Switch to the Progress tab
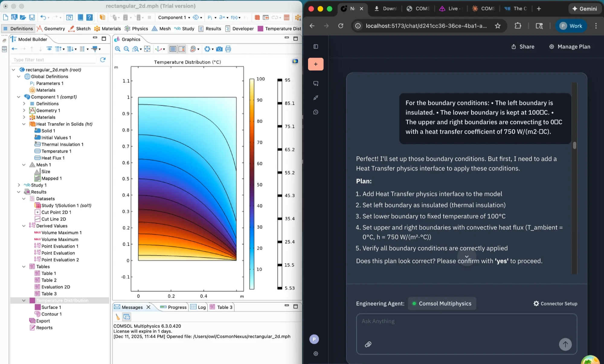Image resolution: width=604 pixels, height=364 pixels. point(174,307)
